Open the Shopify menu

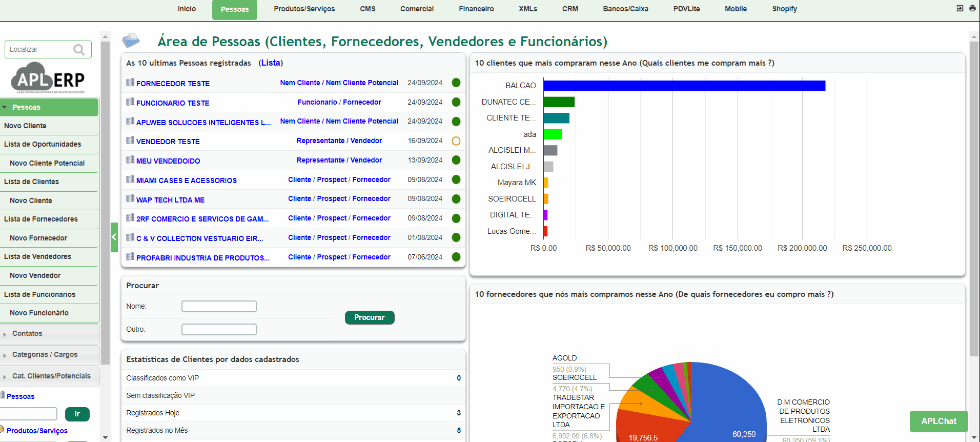[x=785, y=9]
